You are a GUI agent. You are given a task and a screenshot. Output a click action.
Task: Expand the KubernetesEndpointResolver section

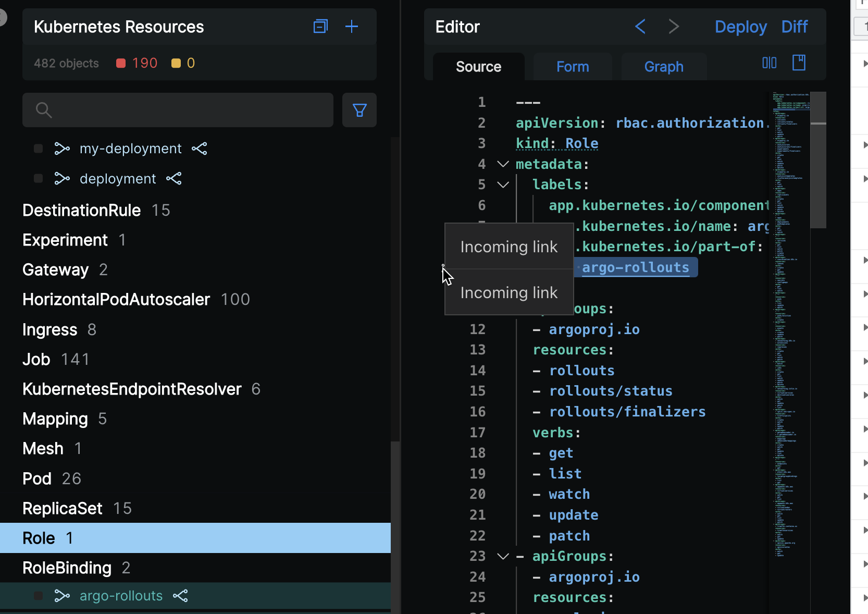[x=132, y=389]
